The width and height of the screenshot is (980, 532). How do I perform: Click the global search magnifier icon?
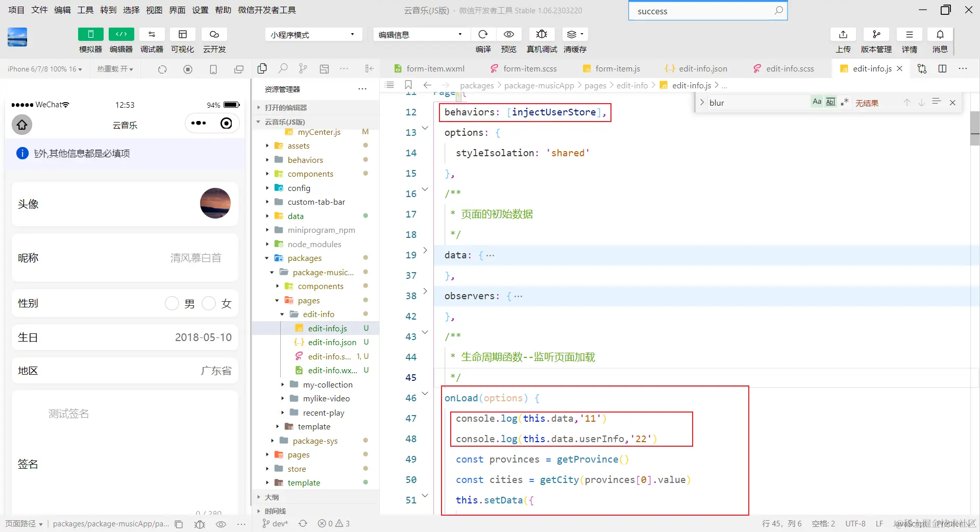(778, 11)
